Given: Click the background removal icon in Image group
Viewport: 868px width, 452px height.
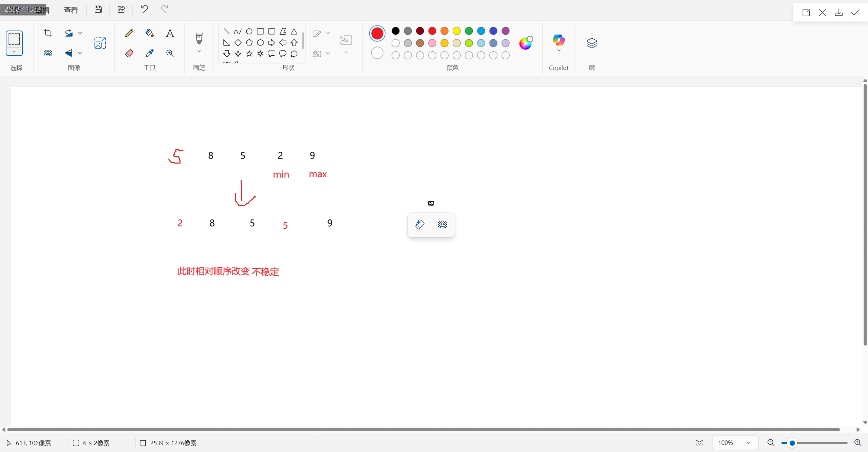Looking at the screenshot, I should pyautogui.click(x=48, y=53).
